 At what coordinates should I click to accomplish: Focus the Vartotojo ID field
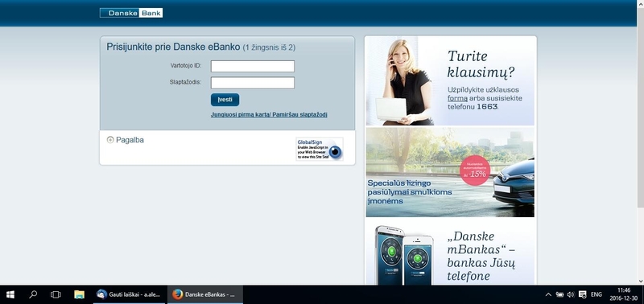click(253, 66)
